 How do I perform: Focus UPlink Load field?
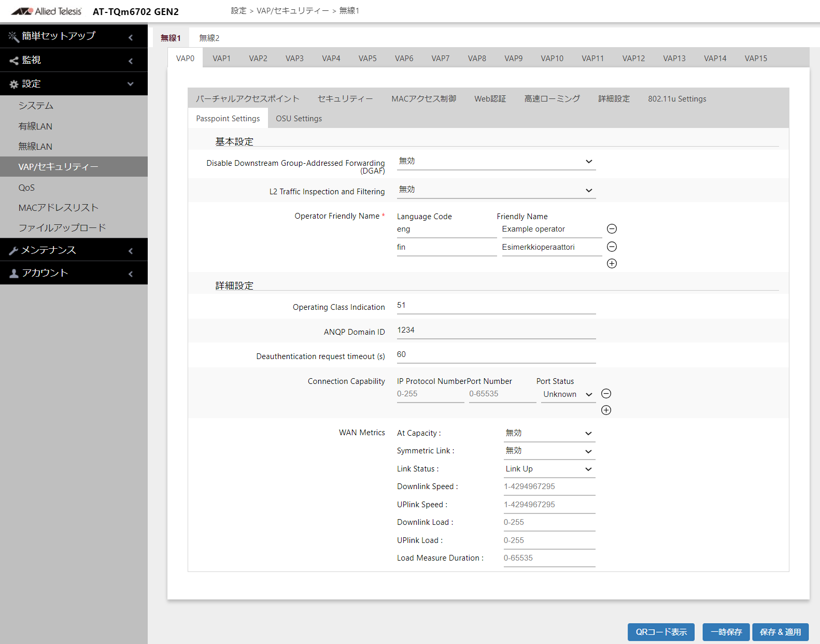[x=549, y=540]
